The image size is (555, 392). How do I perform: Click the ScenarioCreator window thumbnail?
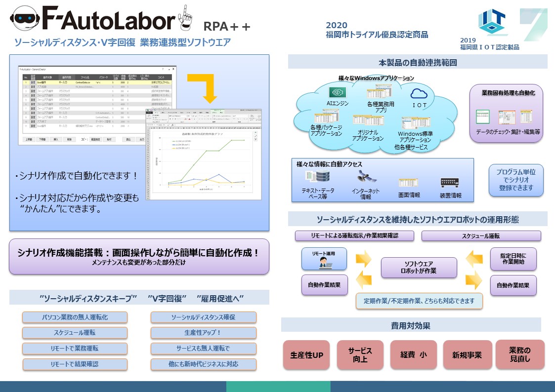(x=97, y=105)
